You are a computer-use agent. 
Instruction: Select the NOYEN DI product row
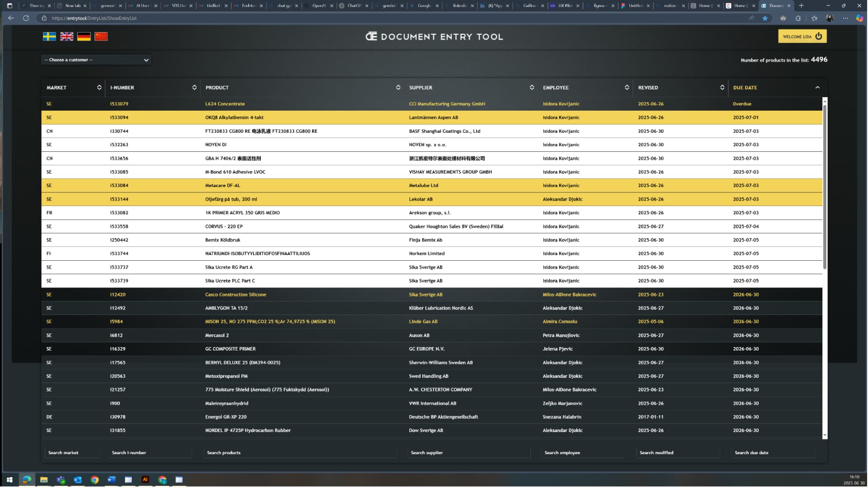[432, 145]
